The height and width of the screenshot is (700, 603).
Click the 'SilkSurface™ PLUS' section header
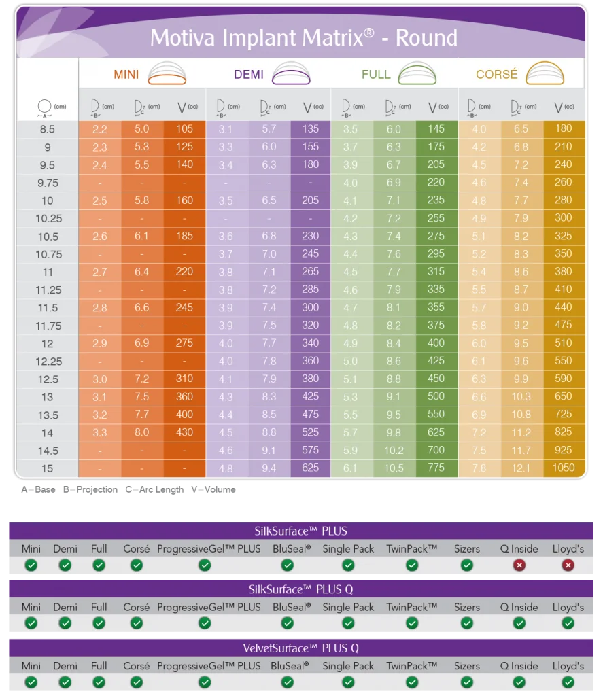[300, 531]
